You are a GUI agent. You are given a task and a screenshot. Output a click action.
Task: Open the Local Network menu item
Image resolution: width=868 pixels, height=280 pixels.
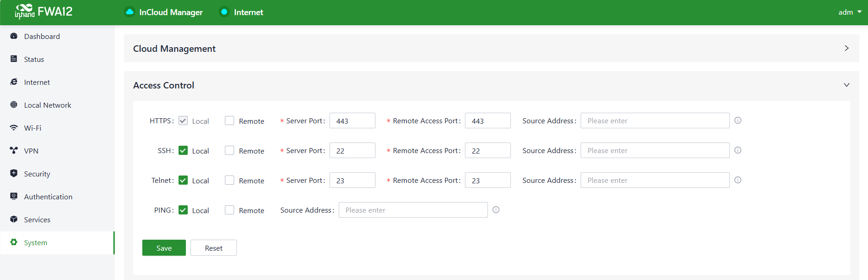point(48,105)
